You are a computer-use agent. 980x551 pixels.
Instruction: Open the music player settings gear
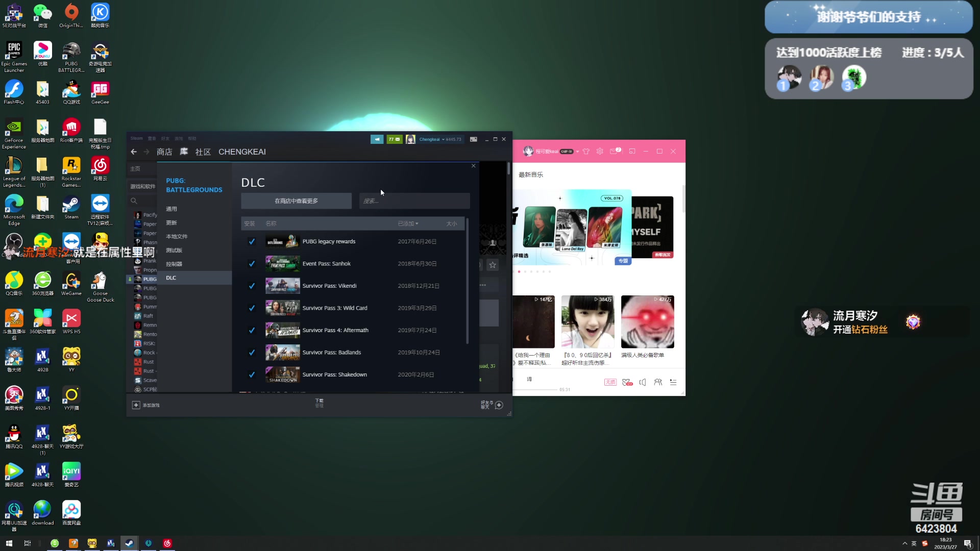pyautogui.click(x=600, y=152)
